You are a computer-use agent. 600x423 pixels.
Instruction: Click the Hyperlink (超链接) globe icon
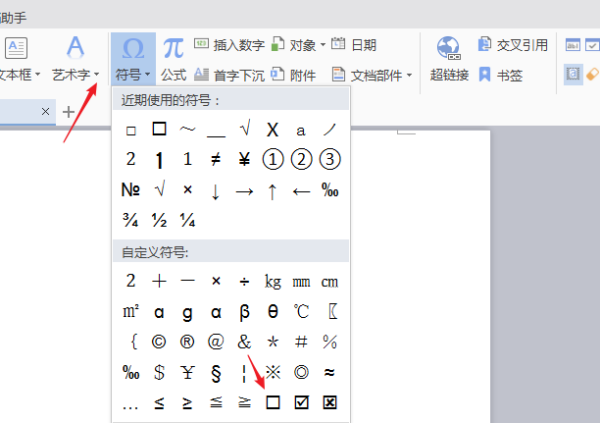(x=449, y=49)
